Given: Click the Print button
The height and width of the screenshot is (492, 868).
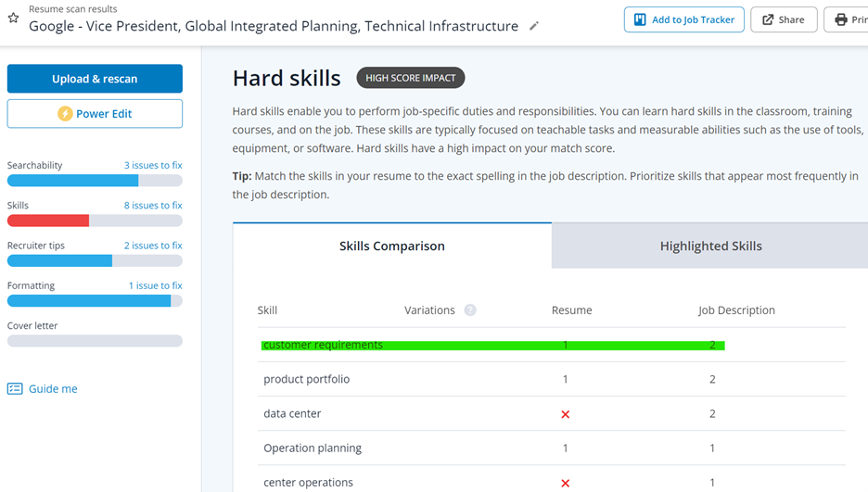Looking at the screenshot, I should click(x=847, y=19).
